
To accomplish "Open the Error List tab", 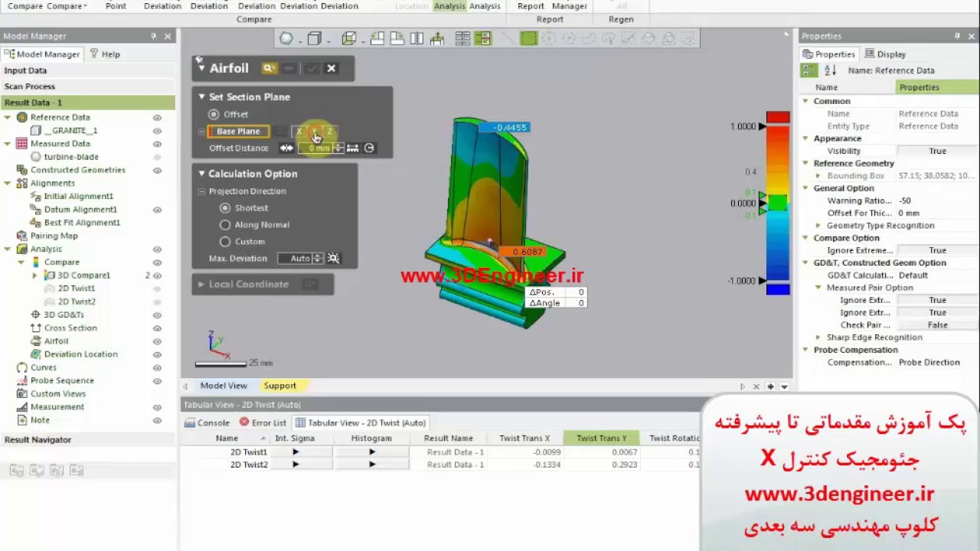I will (263, 422).
